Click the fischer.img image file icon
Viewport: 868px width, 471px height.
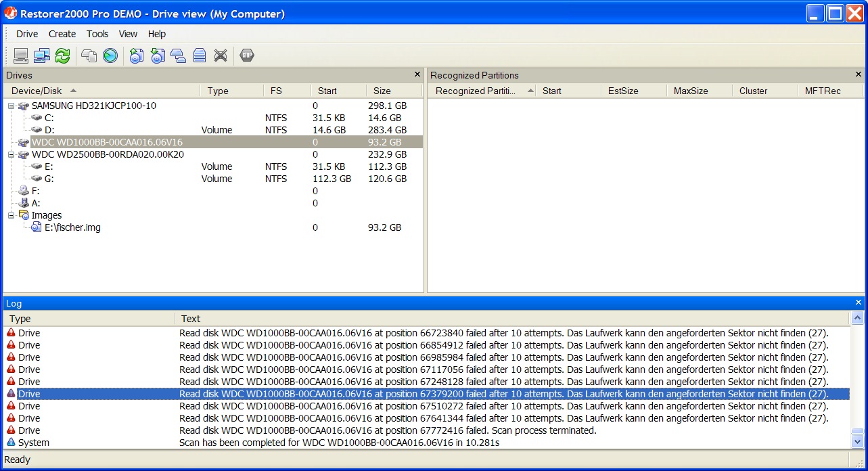tap(37, 227)
